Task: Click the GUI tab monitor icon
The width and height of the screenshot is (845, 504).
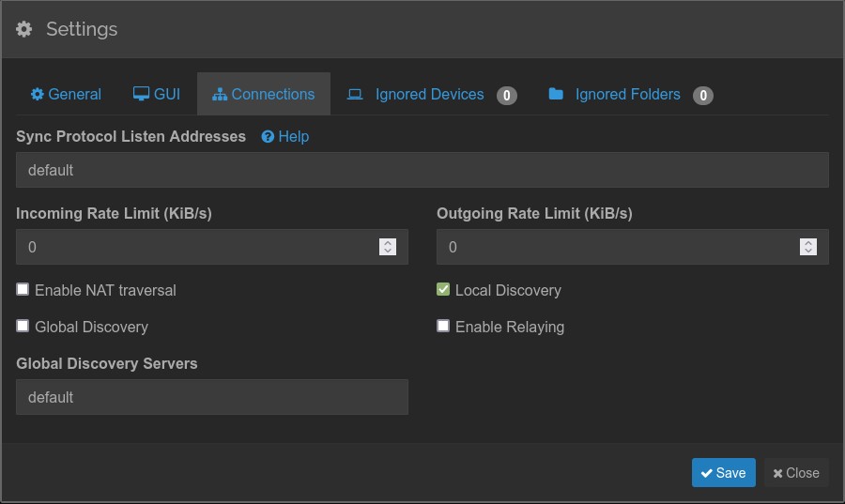Action: coord(141,94)
